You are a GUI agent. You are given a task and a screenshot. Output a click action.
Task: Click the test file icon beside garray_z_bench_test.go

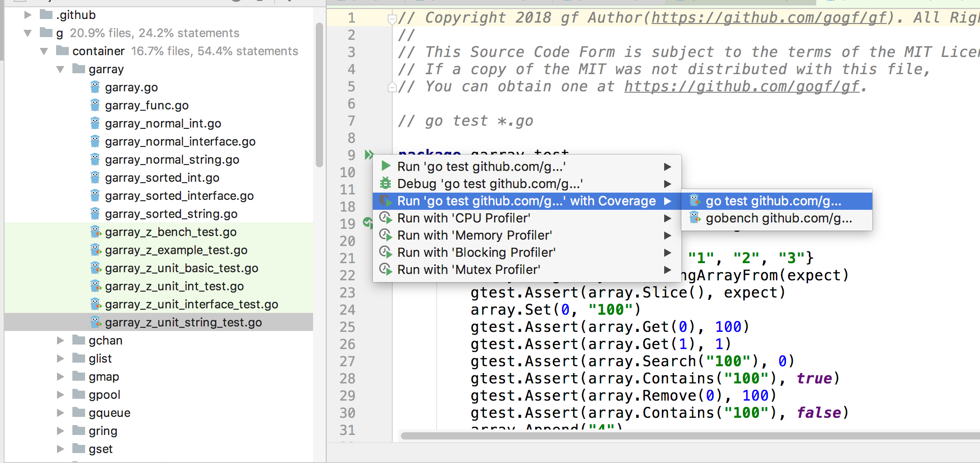click(x=95, y=231)
